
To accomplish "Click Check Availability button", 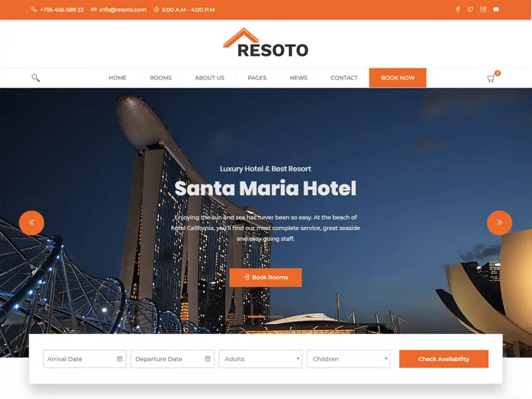I will 444,359.
